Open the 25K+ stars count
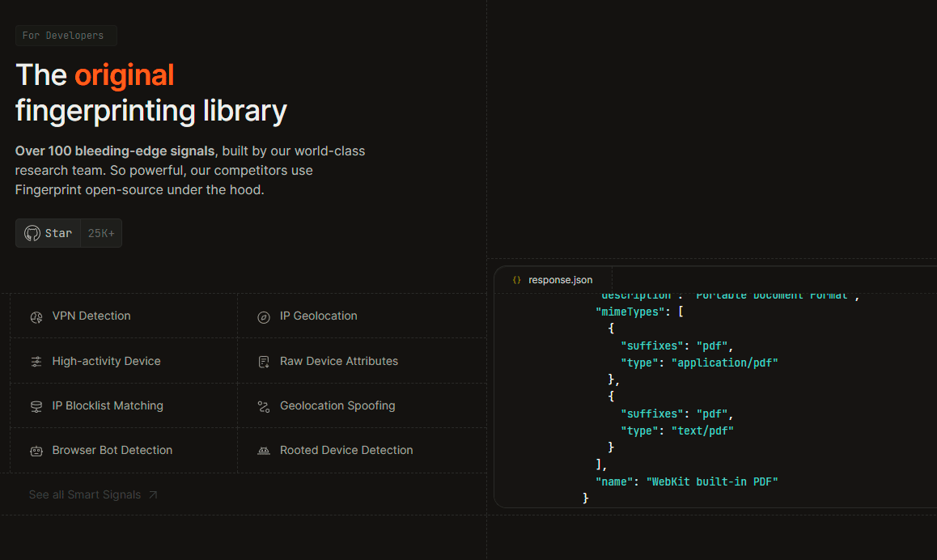 [x=101, y=233]
